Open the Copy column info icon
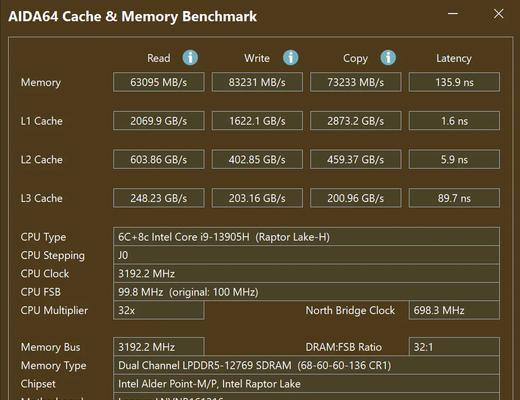 (x=388, y=58)
